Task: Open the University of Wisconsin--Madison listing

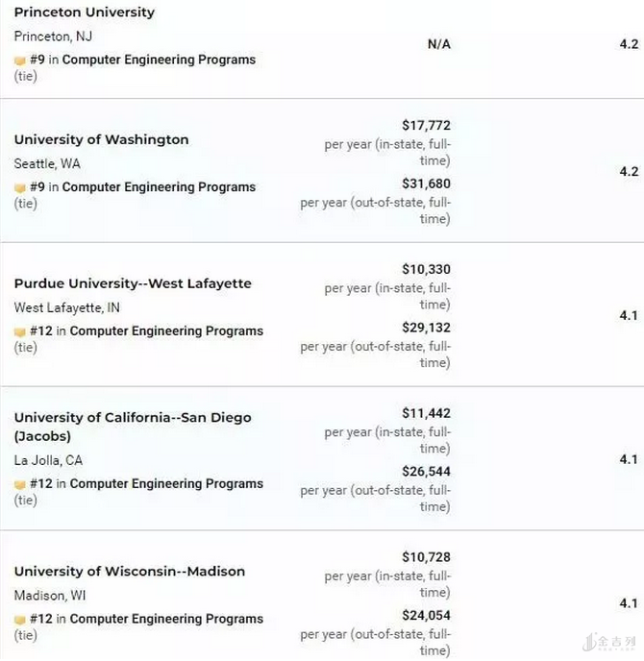Action: tap(129, 571)
